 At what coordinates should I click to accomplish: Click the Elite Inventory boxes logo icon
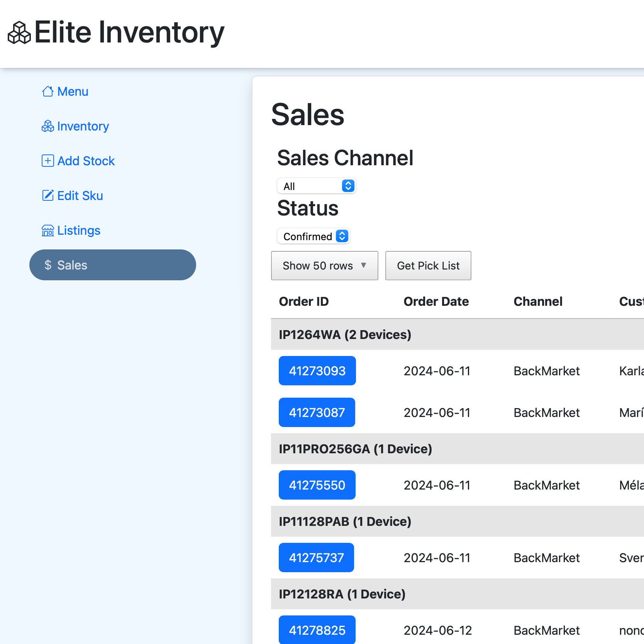pyautogui.click(x=19, y=33)
